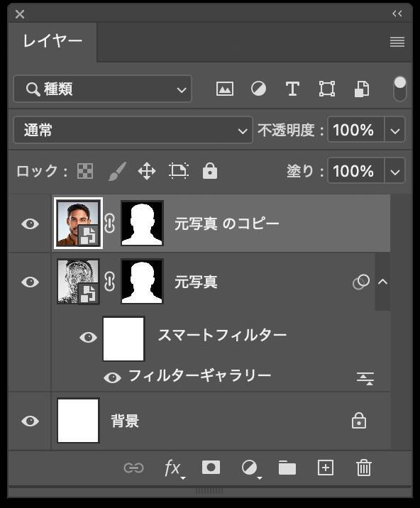The image size is (420, 508).
Task: Open the 塗り fill slider arrow
Action: [394, 172]
